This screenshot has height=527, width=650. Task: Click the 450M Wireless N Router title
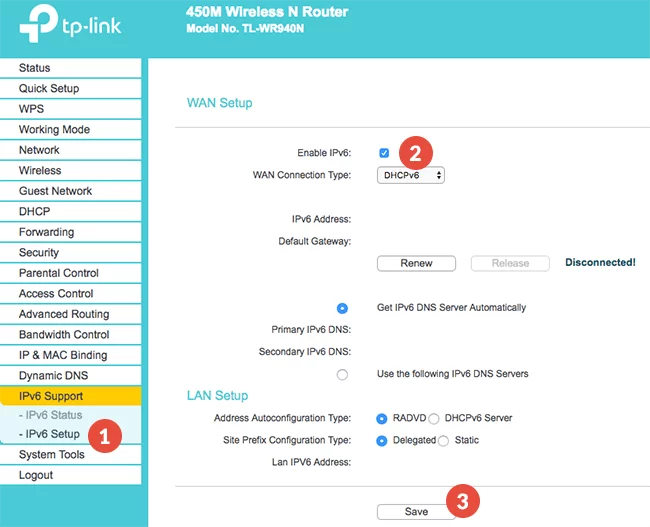[267, 12]
